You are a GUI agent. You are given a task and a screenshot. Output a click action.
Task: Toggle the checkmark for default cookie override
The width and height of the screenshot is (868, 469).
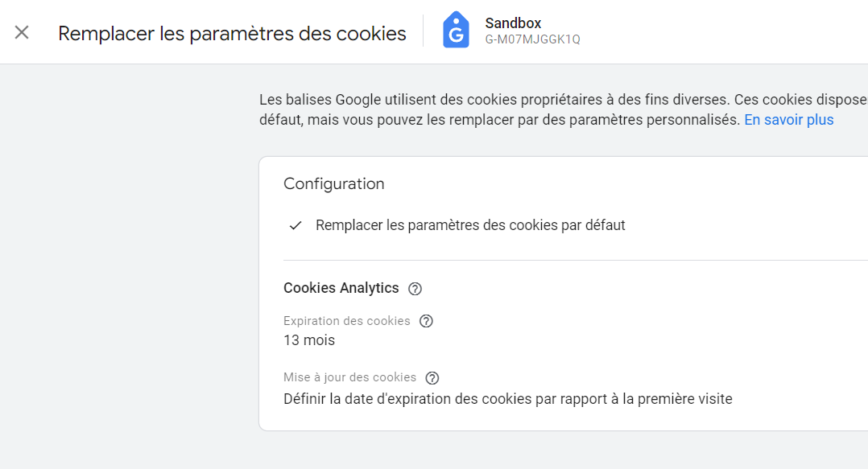296,225
